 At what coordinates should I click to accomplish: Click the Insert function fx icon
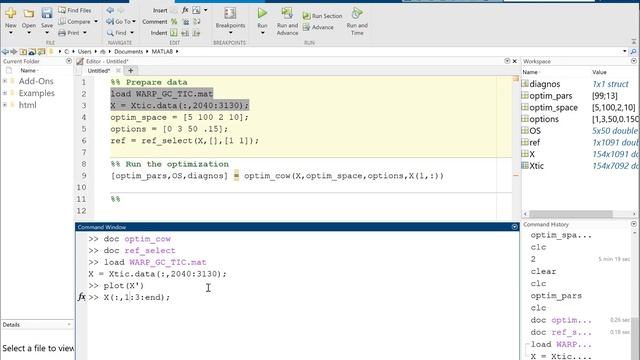(x=185, y=10)
